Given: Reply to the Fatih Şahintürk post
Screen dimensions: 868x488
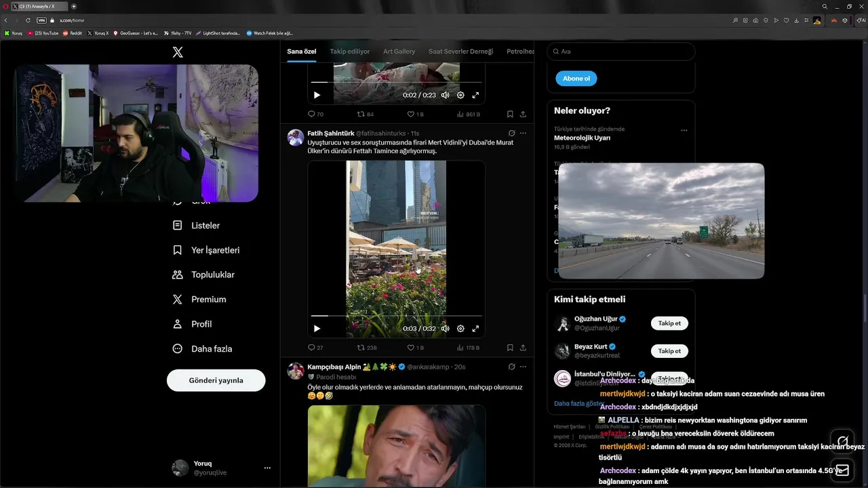Looking at the screenshot, I should point(315,348).
